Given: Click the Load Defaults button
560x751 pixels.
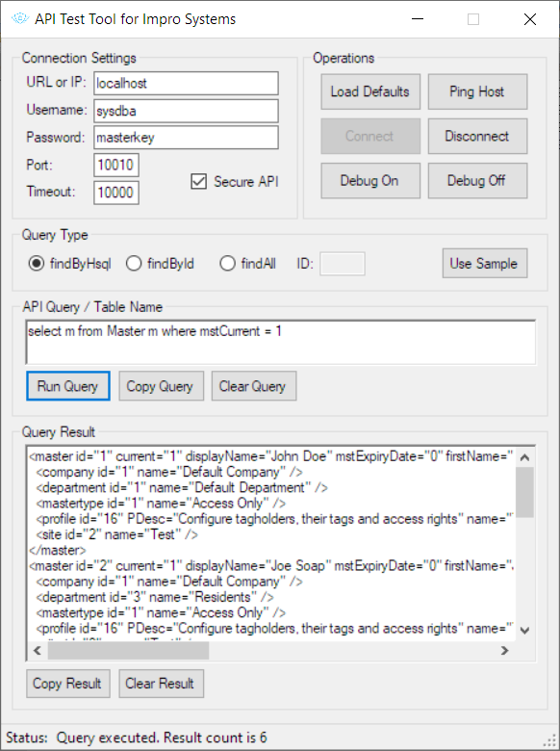Looking at the screenshot, I should (370, 91).
